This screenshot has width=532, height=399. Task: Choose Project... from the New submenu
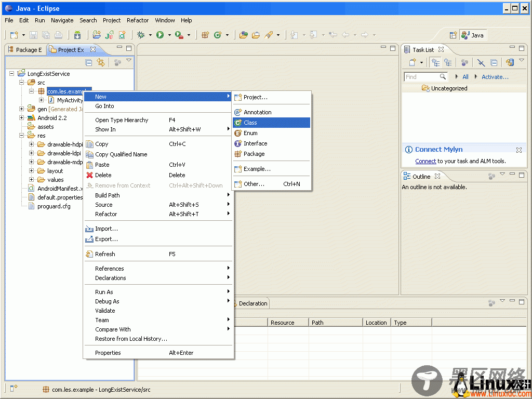(271, 97)
